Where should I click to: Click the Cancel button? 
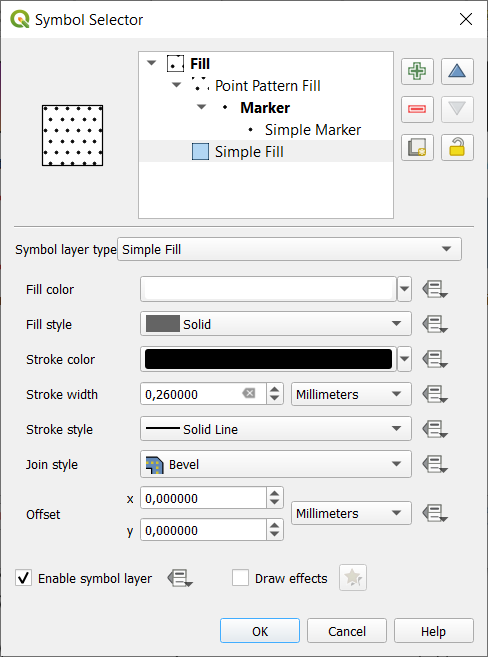[346, 631]
